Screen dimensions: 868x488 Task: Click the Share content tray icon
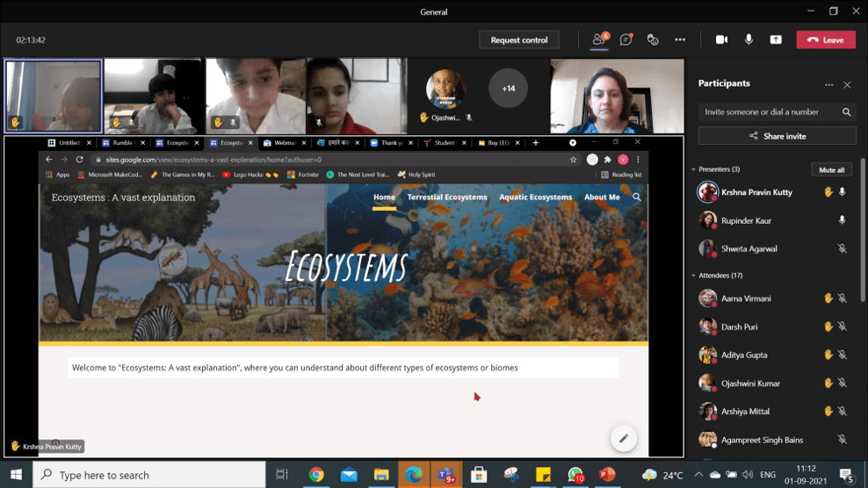[x=776, y=39]
